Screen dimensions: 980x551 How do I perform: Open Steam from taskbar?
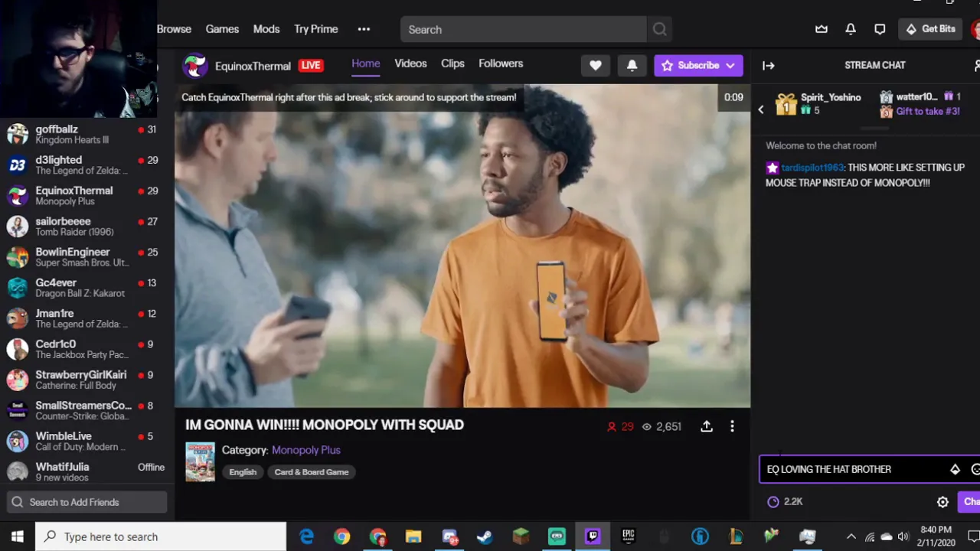click(x=485, y=536)
